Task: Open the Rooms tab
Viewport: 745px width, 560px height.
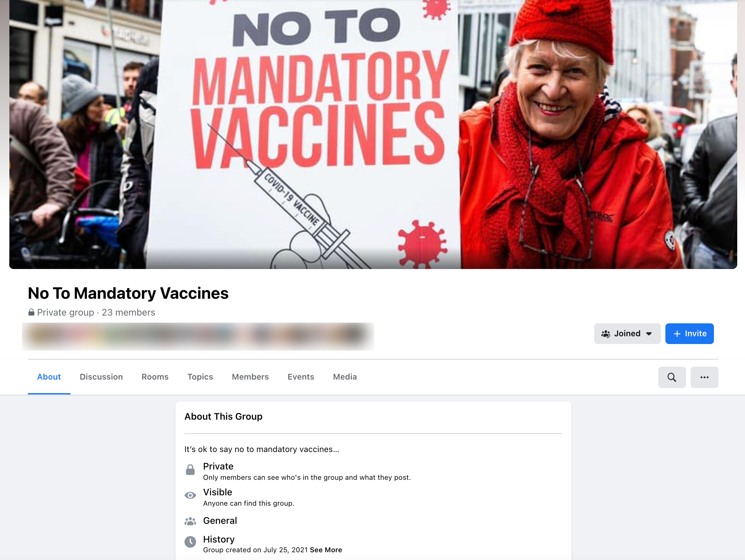Action: pyautogui.click(x=155, y=377)
